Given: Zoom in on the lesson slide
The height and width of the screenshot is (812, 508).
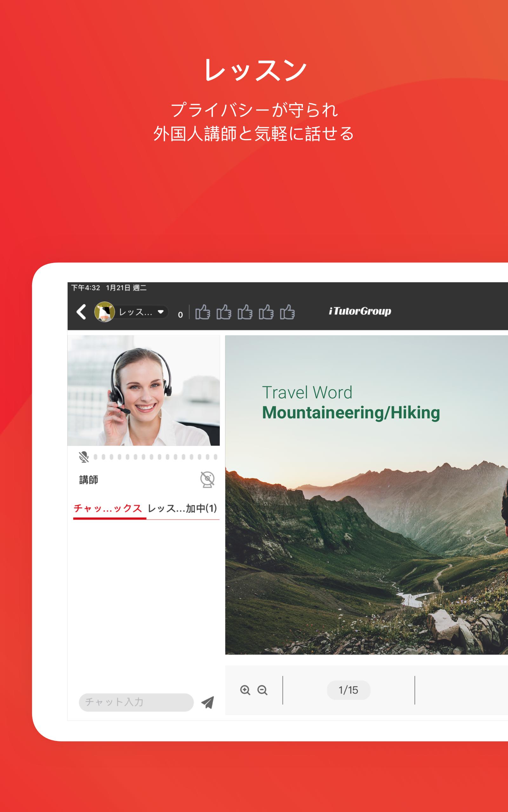Looking at the screenshot, I should pos(245,690).
